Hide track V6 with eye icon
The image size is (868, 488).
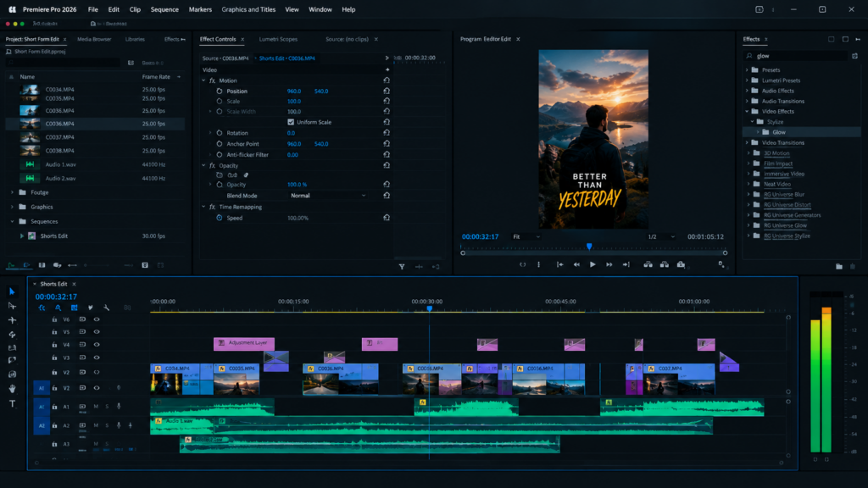(x=97, y=319)
